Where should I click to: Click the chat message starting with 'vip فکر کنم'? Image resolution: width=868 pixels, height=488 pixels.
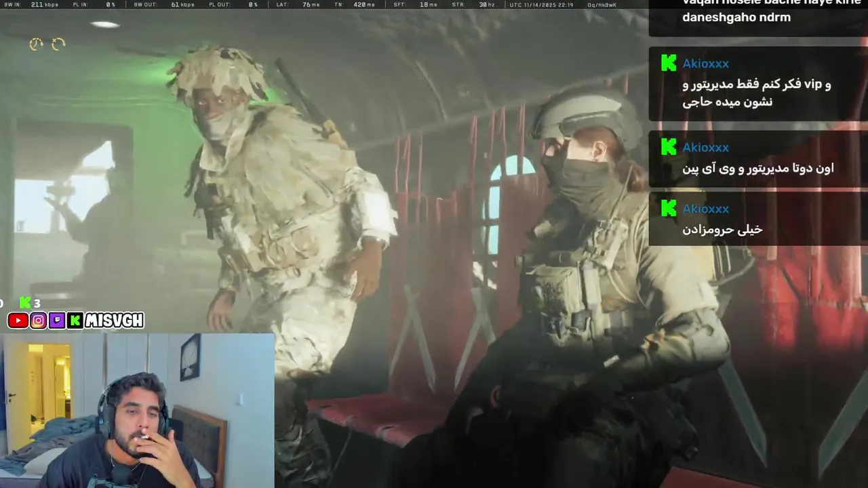(x=757, y=93)
